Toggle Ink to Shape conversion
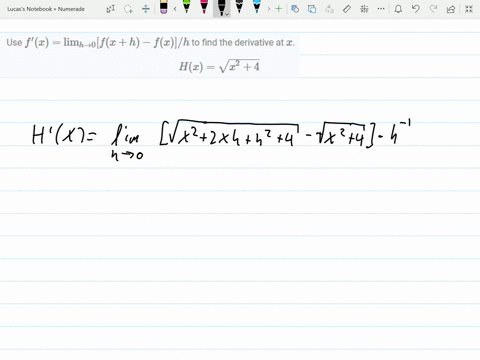The height and width of the screenshot is (360, 480). 312,9
